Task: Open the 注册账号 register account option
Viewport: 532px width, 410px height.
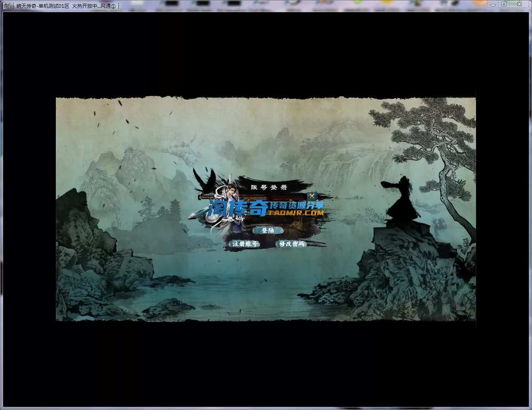Action: [x=245, y=244]
